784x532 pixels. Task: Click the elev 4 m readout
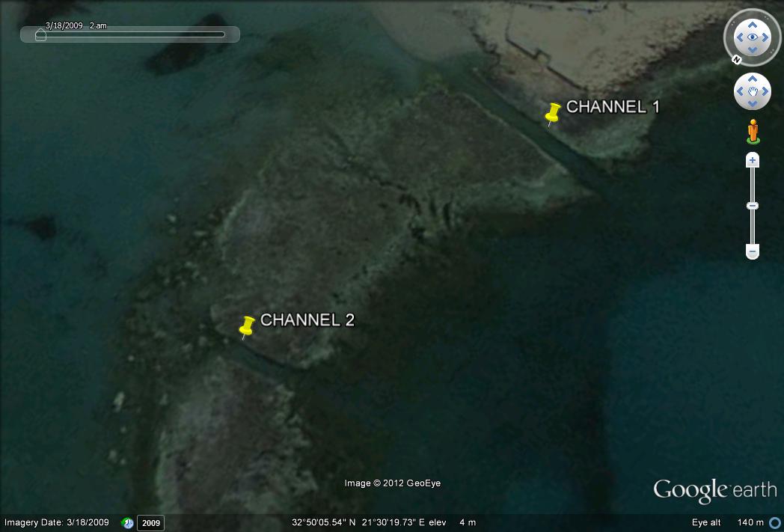(453, 522)
